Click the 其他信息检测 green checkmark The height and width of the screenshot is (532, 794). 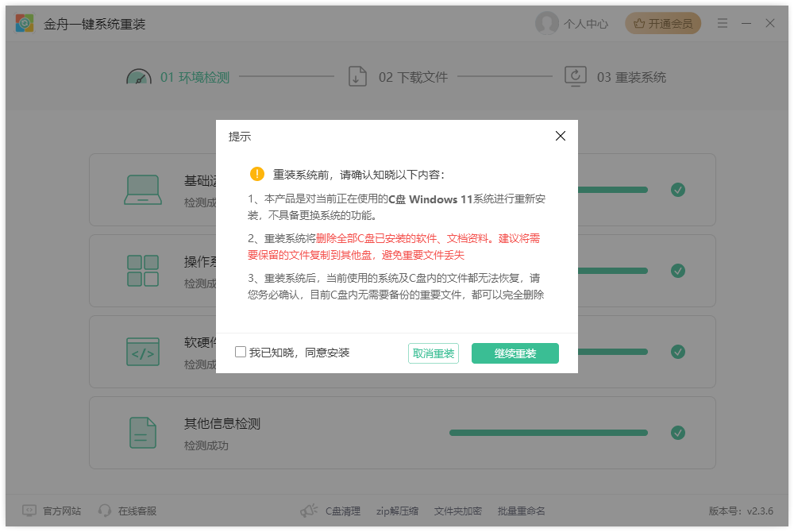pyautogui.click(x=678, y=433)
